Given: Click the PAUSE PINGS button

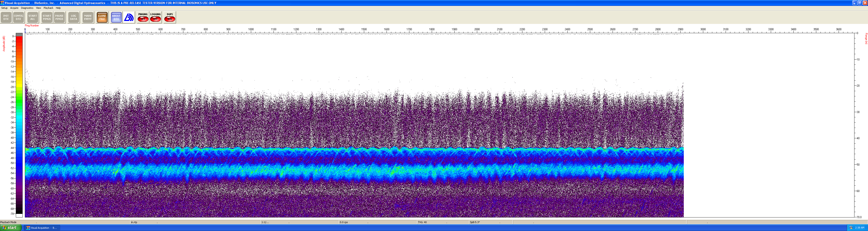Looking at the screenshot, I should point(59,18).
